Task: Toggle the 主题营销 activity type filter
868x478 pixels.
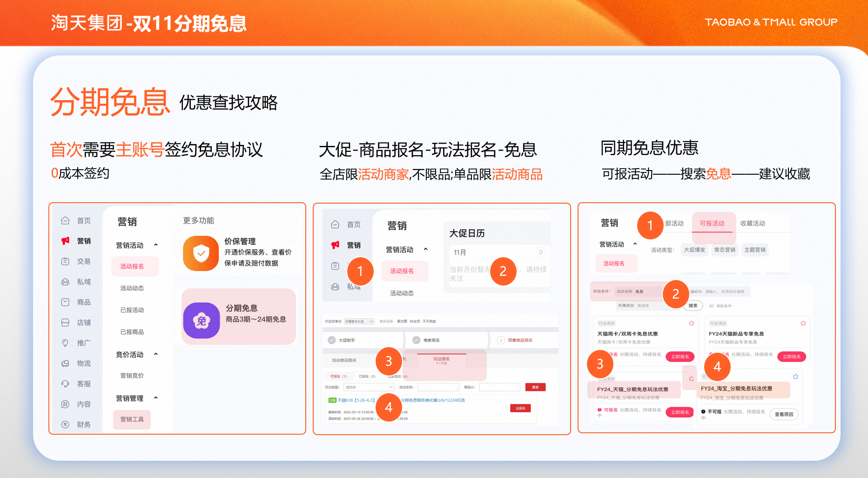Action: coord(755,250)
